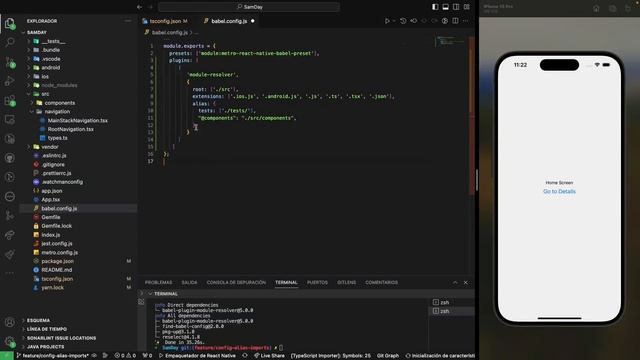This screenshot has height=360, width=640.
Task: Open the Remote Explorer view icon
Action: pos(9,120)
